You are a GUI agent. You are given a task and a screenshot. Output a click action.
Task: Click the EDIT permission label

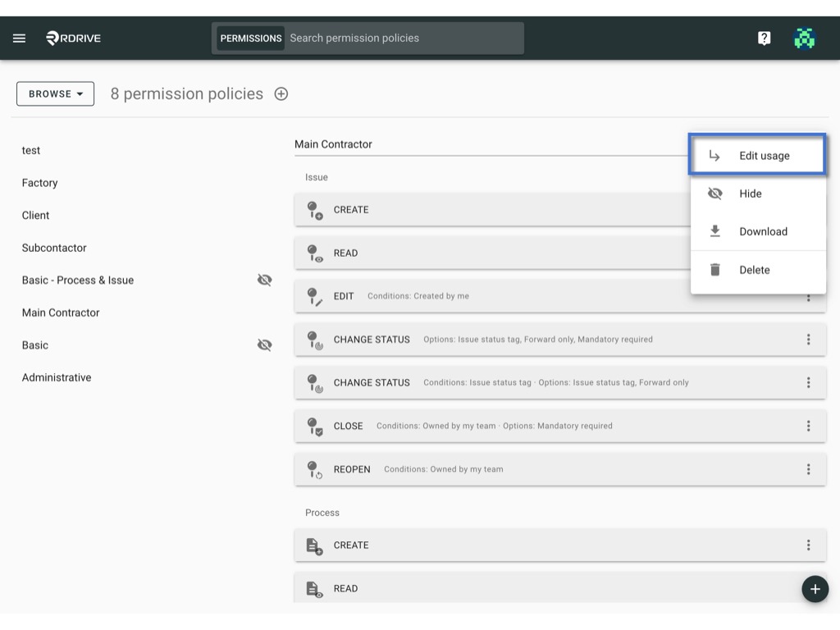coord(344,296)
